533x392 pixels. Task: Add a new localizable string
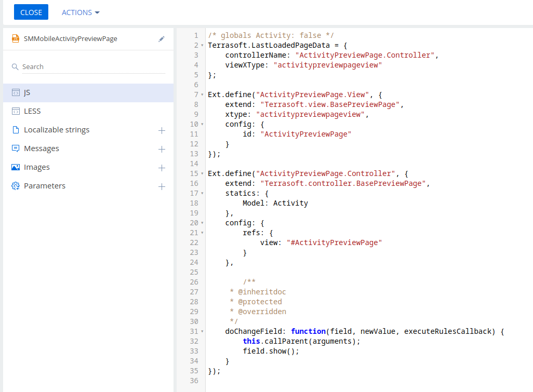pyautogui.click(x=162, y=130)
